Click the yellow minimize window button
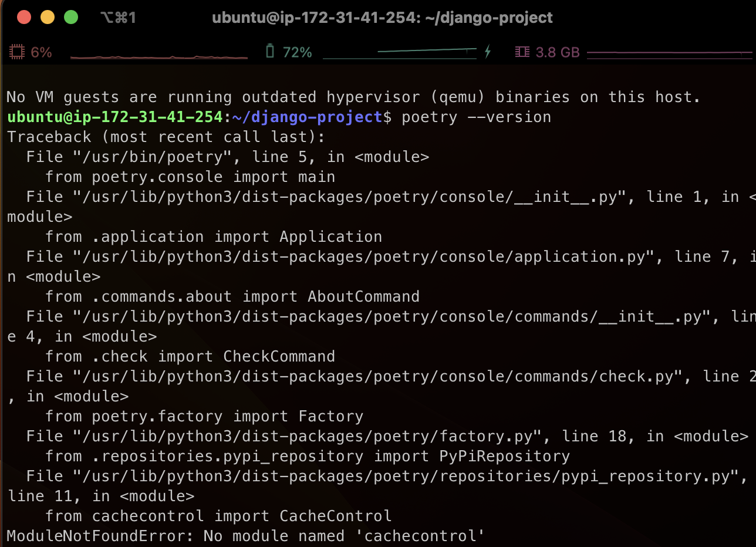Image resolution: width=756 pixels, height=547 pixels. point(48,18)
